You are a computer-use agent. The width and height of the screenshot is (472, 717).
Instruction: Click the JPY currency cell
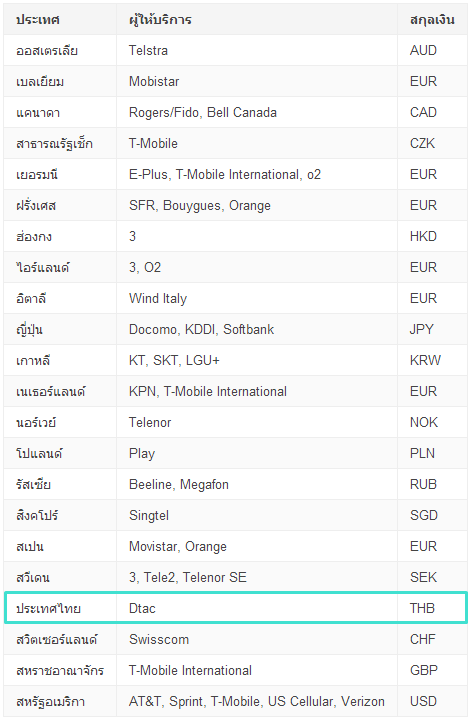point(432,329)
